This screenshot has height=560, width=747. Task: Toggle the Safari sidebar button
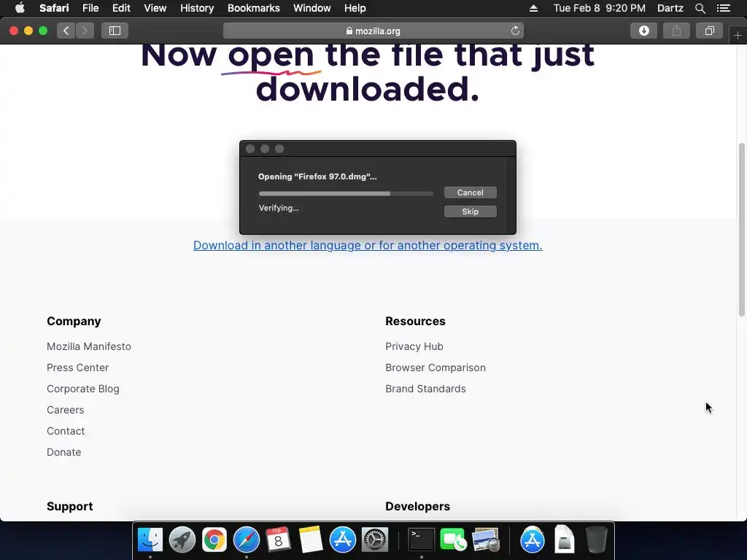click(115, 31)
